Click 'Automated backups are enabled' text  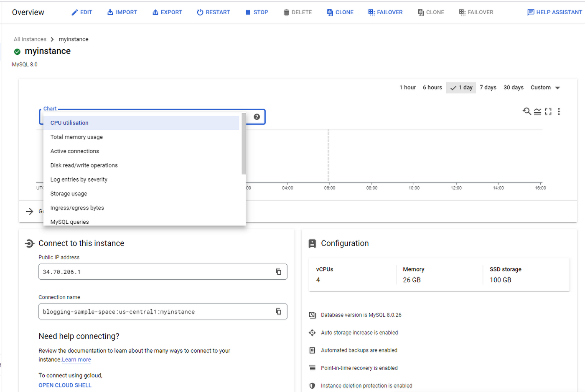pyautogui.click(x=359, y=350)
